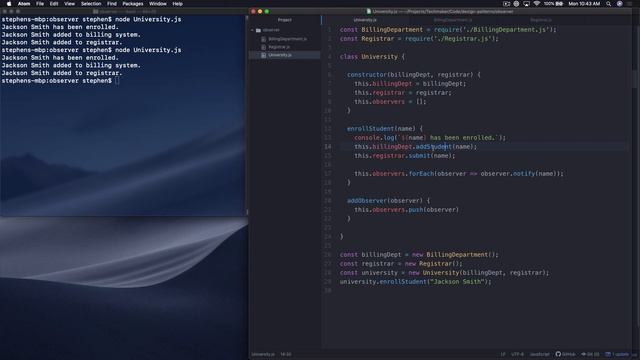Screen dimensions: 640x360
Task: Open the Wi-Fi status menu
Action: 537,4
